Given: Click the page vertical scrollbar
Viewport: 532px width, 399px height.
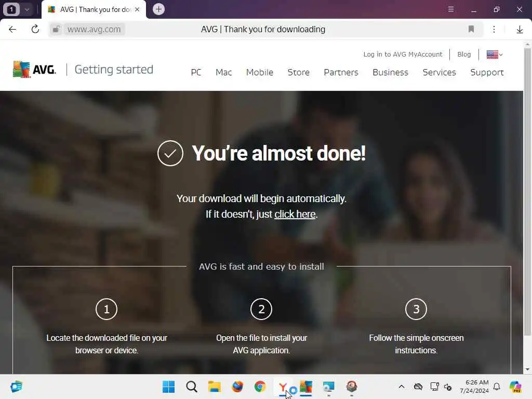Looking at the screenshot, I should (527, 192).
